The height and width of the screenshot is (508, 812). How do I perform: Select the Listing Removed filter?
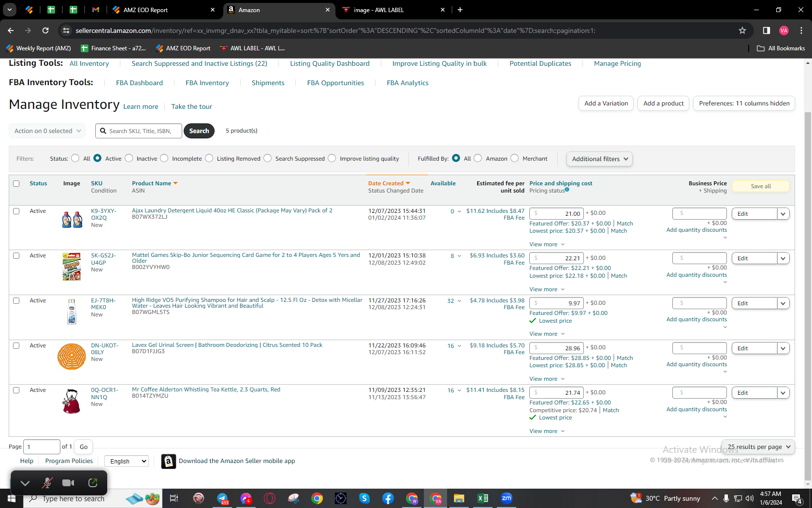pyautogui.click(x=209, y=158)
